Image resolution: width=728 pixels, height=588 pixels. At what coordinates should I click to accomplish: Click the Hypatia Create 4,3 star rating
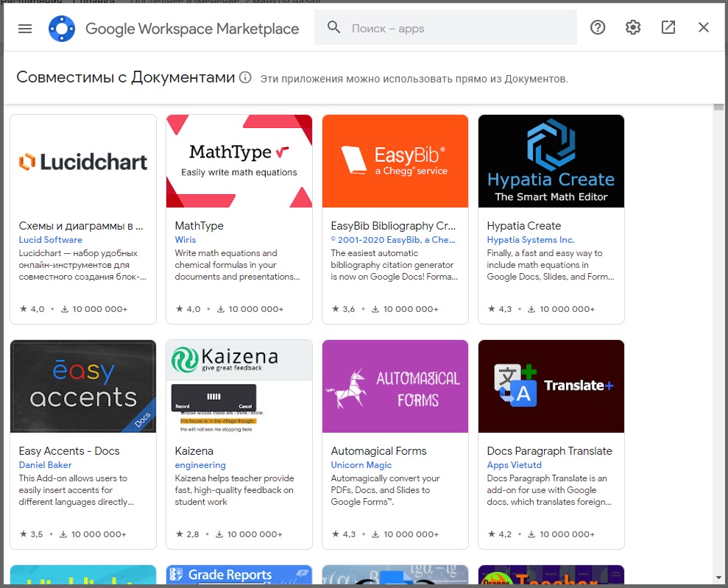(x=500, y=309)
